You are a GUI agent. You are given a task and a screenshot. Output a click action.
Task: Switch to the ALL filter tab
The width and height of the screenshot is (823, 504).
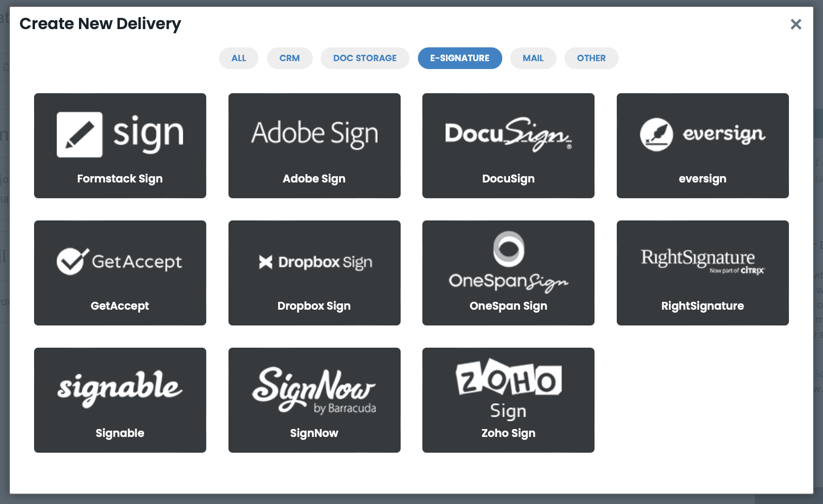point(238,58)
